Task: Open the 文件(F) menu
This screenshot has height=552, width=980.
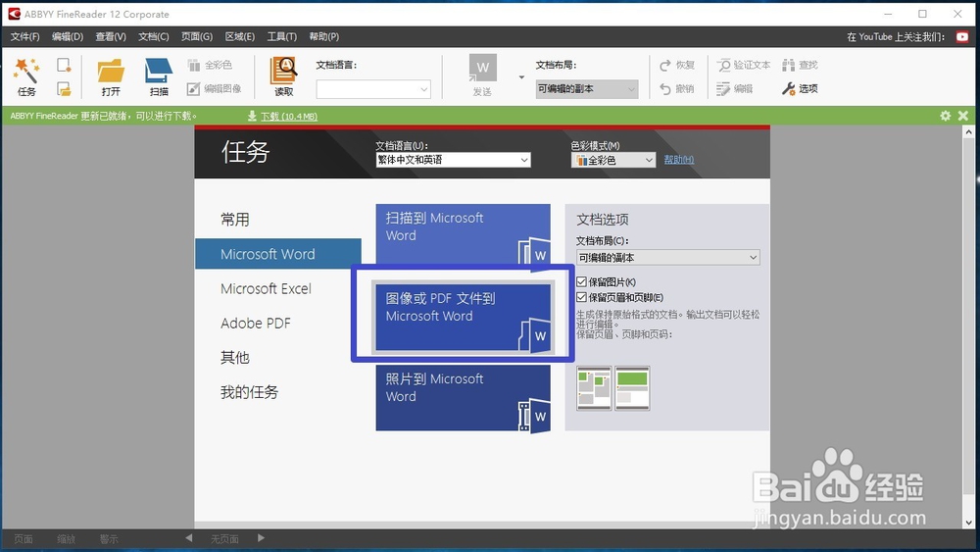Action: (x=25, y=37)
